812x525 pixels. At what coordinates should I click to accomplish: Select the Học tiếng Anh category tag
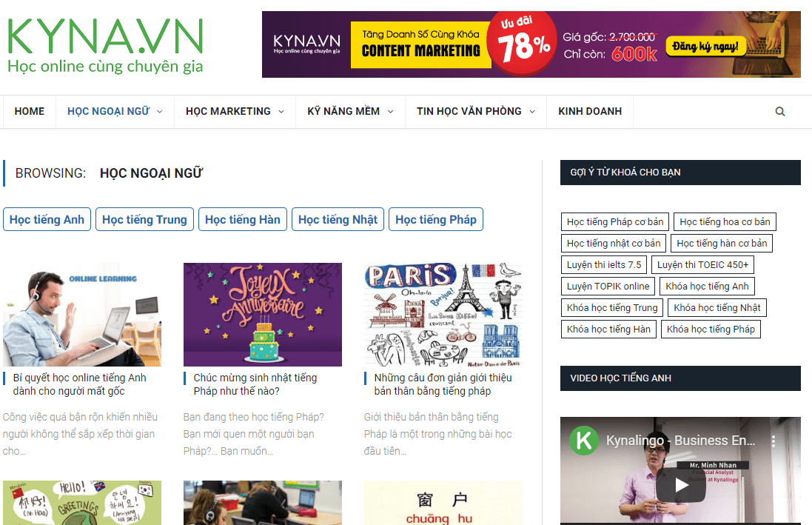pos(47,219)
